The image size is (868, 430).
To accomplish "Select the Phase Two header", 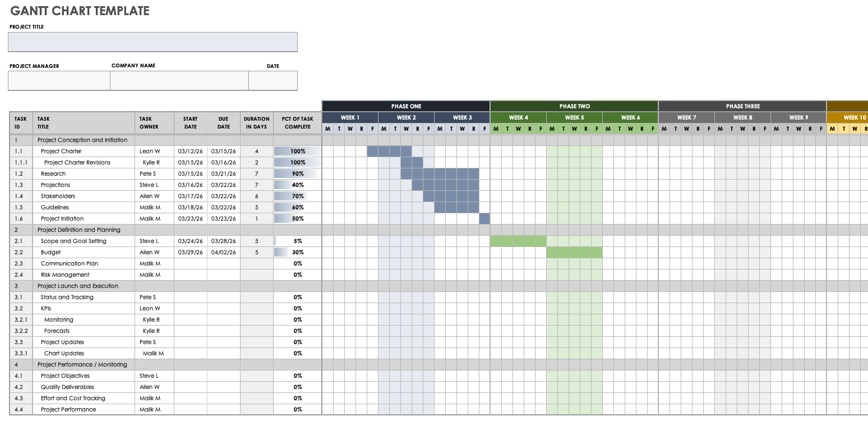I will click(x=574, y=106).
